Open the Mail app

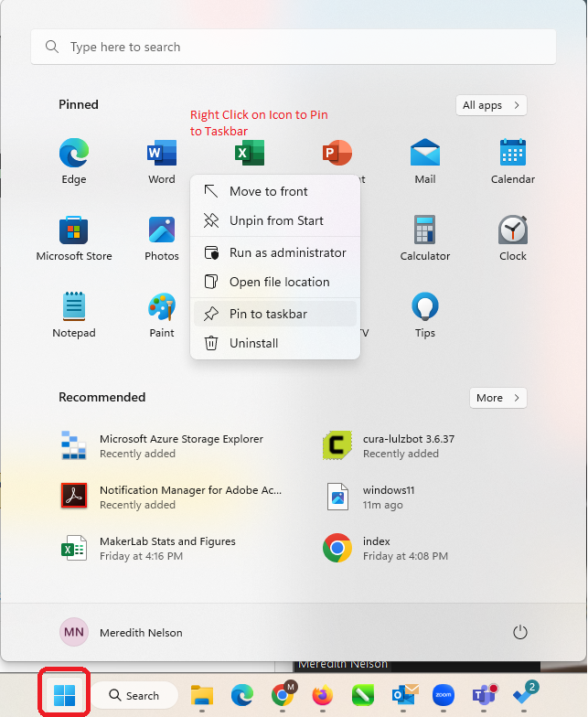[424, 161]
